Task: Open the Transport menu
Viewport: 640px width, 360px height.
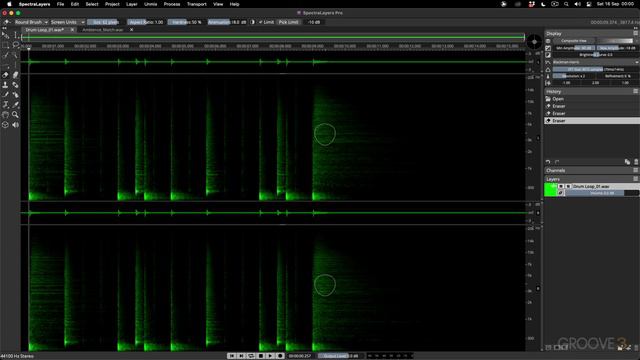Action: (x=197, y=4)
